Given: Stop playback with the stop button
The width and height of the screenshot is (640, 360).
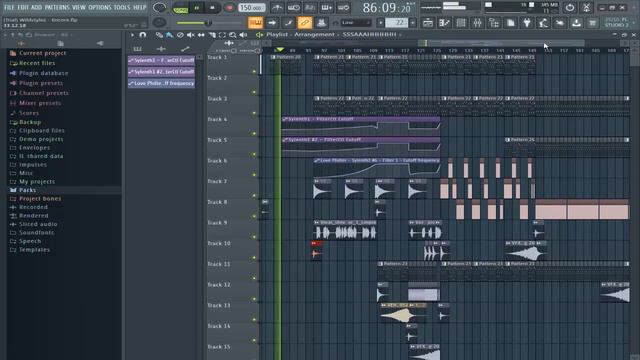Looking at the screenshot, I should pyautogui.click(x=212, y=8).
